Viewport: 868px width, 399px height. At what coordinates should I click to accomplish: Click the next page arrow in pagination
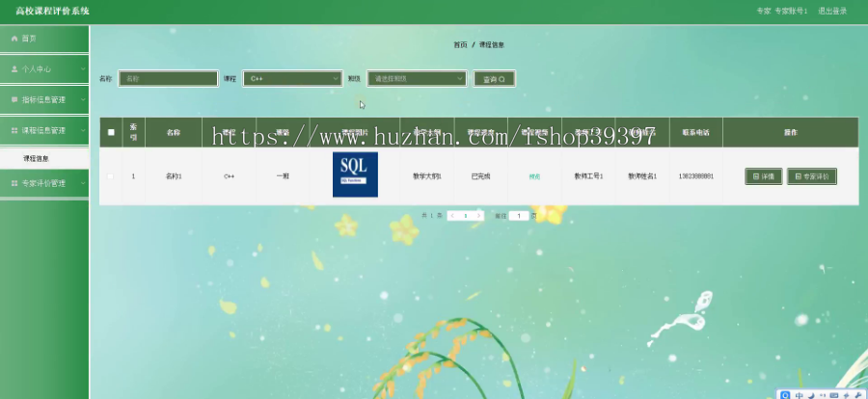coord(478,216)
